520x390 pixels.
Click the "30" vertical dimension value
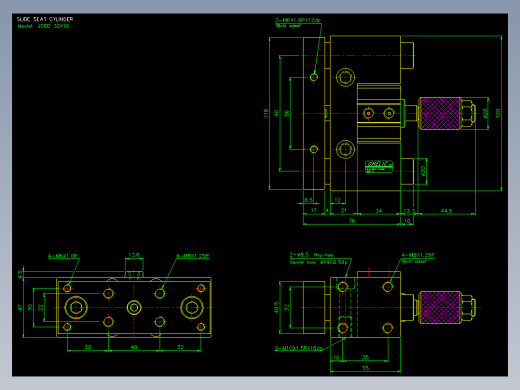click(x=30, y=307)
